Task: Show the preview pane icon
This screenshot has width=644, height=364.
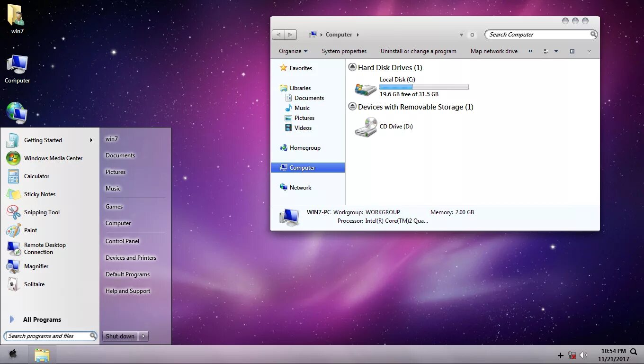Action: [x=572, y=51]
